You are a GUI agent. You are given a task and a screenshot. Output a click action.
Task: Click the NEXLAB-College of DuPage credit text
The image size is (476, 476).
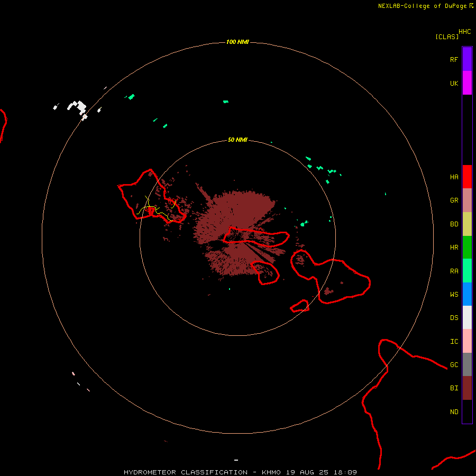(x=422, y=6)
